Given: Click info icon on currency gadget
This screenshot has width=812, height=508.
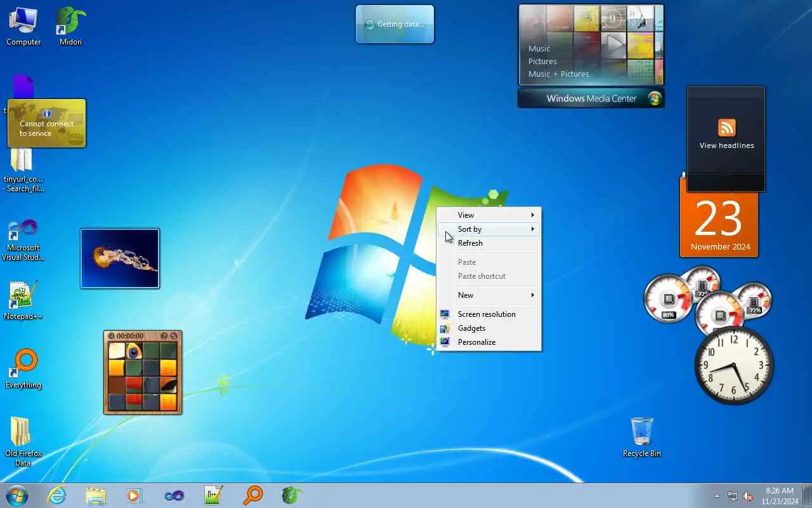Looking at the screenshot, I should pyautogui.click(x=46, y=114).
